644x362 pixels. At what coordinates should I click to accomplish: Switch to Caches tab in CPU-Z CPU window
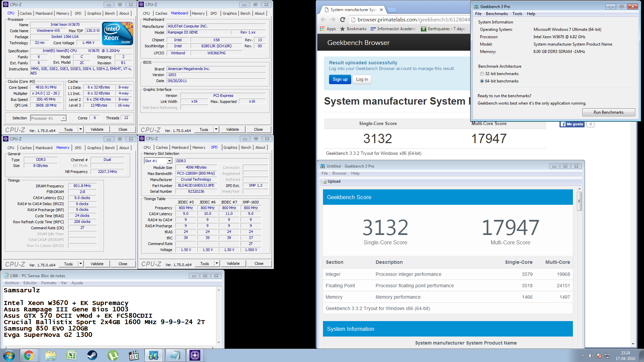25,13
